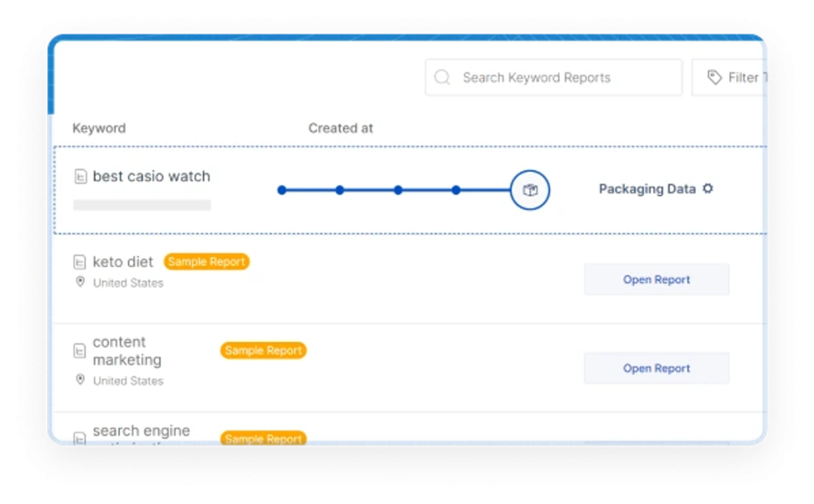The width and height of the screenshot is (814, 504).
Task: Select the first dot on the progress line
Action: click(281, 190)
